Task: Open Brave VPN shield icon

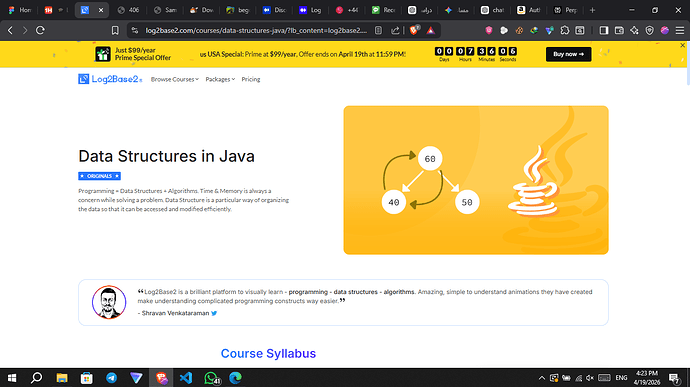Action: point(650,30)
